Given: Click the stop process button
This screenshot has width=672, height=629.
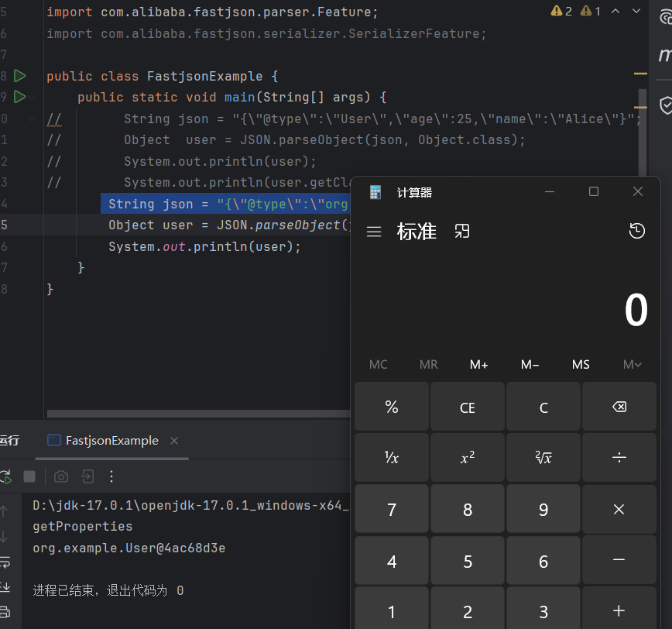Looking at the screenshot, I should point(29,476).
